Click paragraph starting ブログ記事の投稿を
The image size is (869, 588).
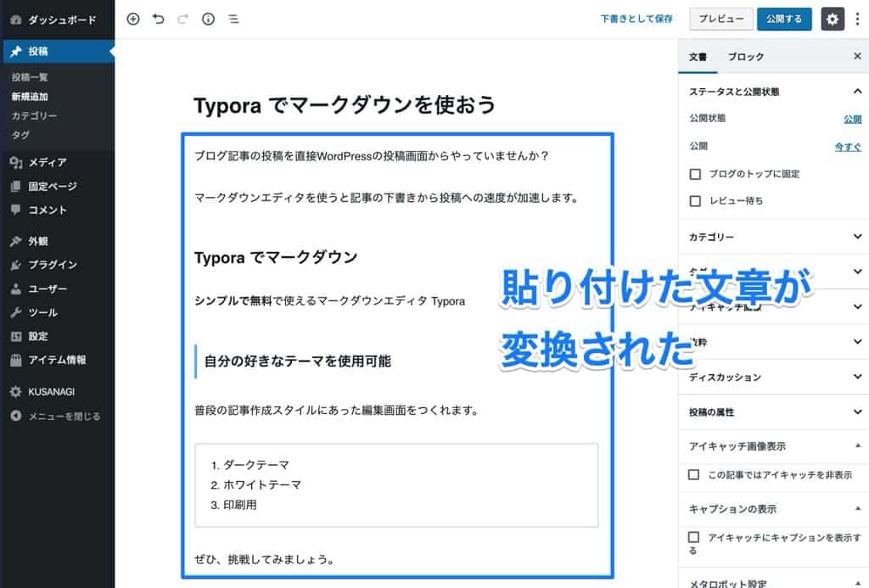(372, 156)
